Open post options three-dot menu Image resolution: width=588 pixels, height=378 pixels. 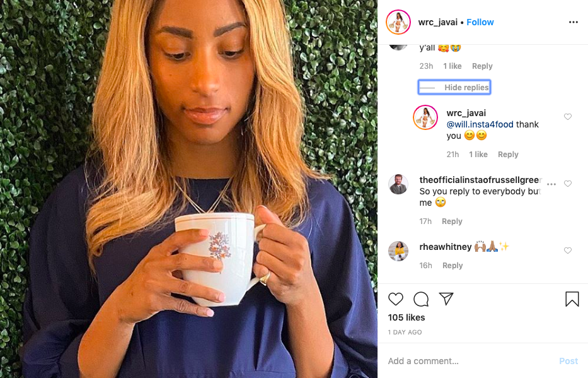(x=573, y=22)
